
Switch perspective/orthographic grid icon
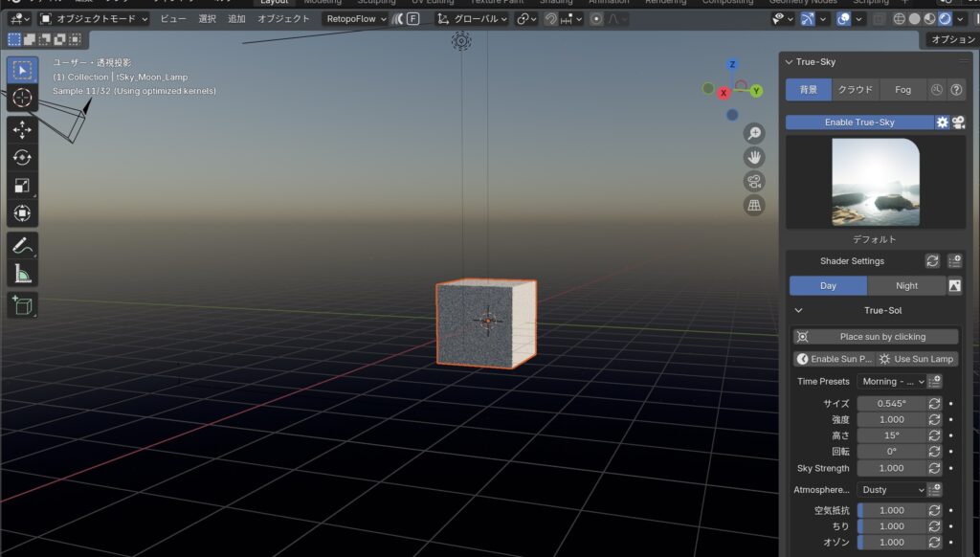(x=754, y=205)
